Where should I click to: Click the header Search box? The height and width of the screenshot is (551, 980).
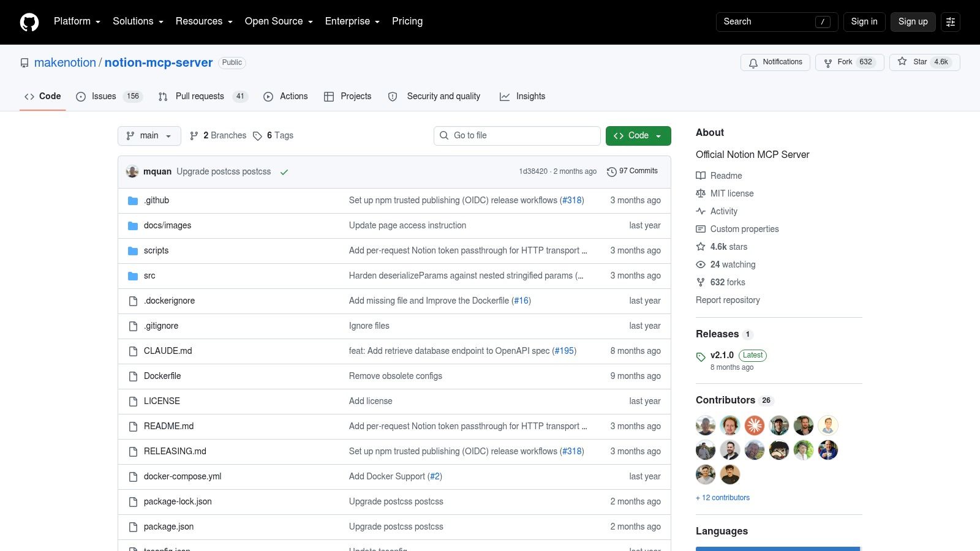777,21
